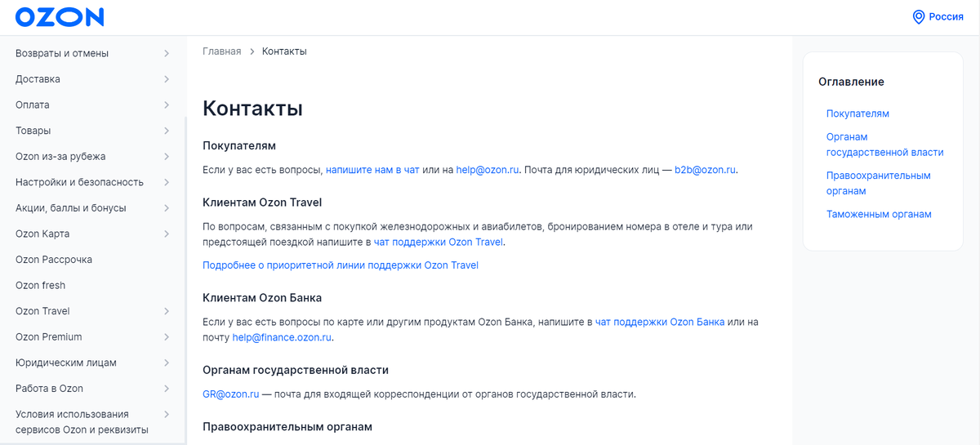Open the Ozon fresh menu item
Viewport: 980px width, 445px height.
(40, 285)
